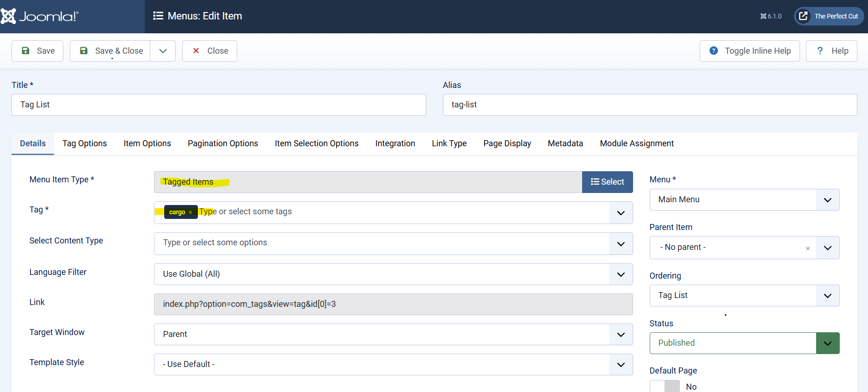Edit the Title field Tag List

coord(219,105)
